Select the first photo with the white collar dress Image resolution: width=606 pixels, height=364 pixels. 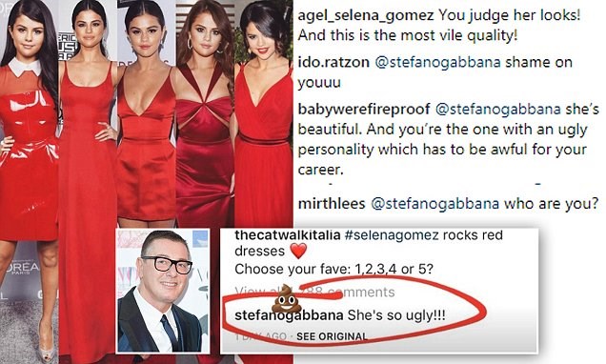click(29, 182)
